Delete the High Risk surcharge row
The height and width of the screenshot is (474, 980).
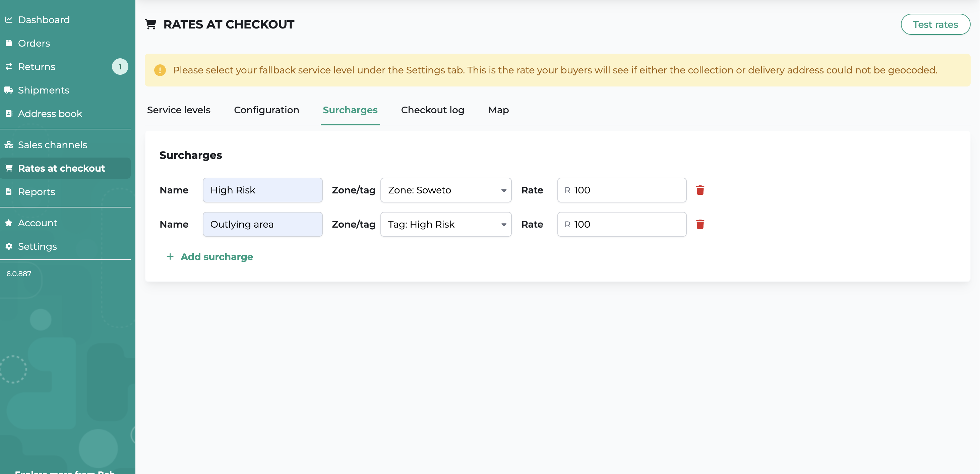pos(700,190)
